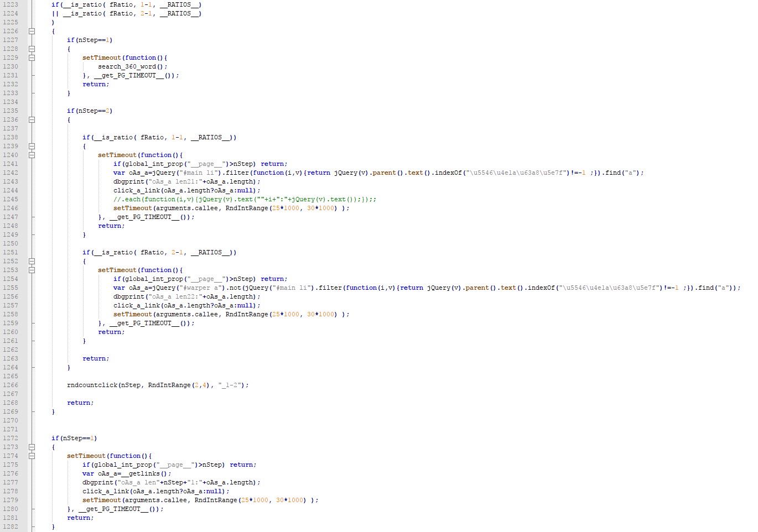The width and height of the screenshot is (758, 532).
Task: Click the fold marker on line 1239
Action: pos(32,146)
